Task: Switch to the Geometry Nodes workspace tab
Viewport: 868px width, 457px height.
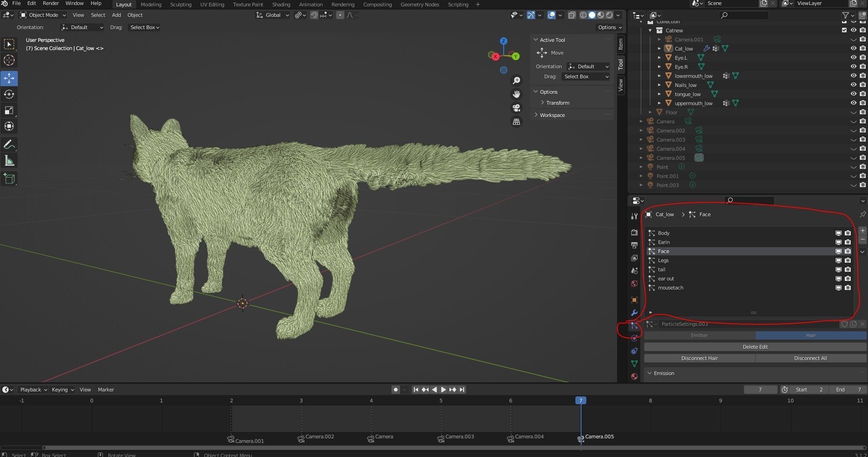Action: point(420,5)
